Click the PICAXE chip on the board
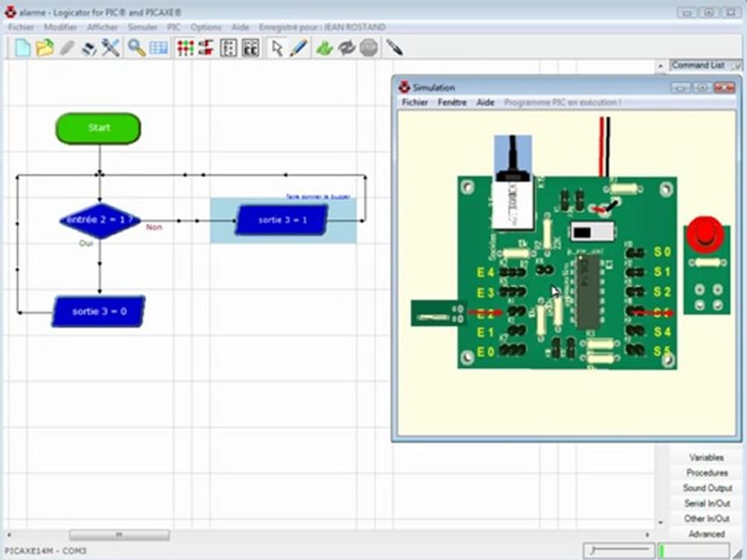Image resolution: width=747 pixels, height=560 pixels. (x=588, y=292)
